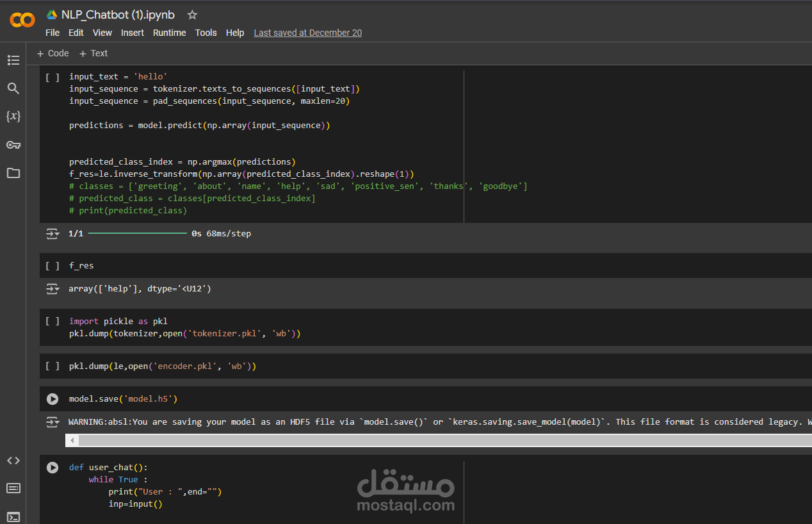Open the View menu
812x524 pixels.
(102, 33)
